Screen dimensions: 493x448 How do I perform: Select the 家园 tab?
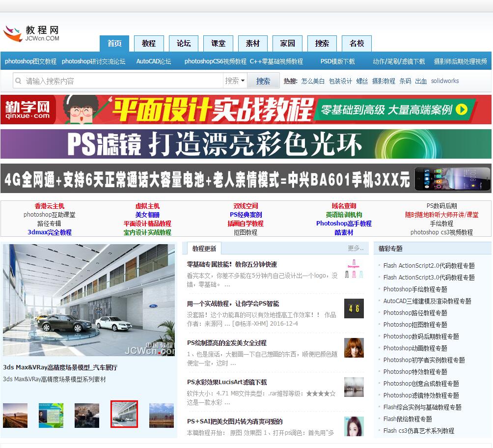point(287,43)
